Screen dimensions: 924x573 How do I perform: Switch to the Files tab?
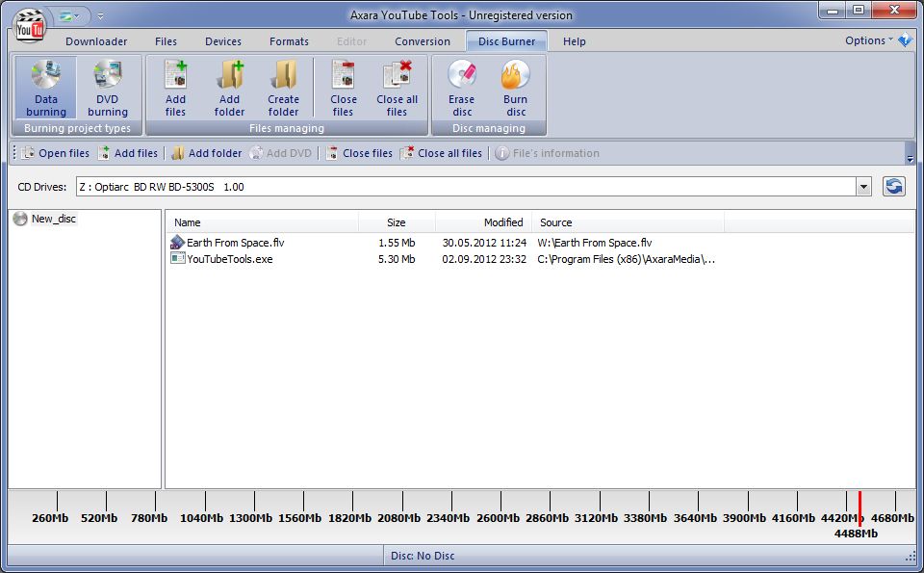166,41
